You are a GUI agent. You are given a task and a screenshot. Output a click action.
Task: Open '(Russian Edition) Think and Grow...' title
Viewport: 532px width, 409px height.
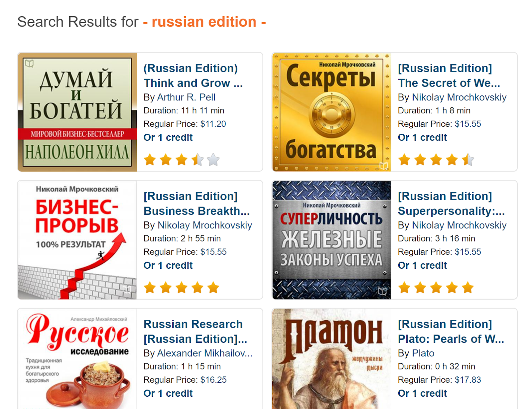(x=193, y=75)
